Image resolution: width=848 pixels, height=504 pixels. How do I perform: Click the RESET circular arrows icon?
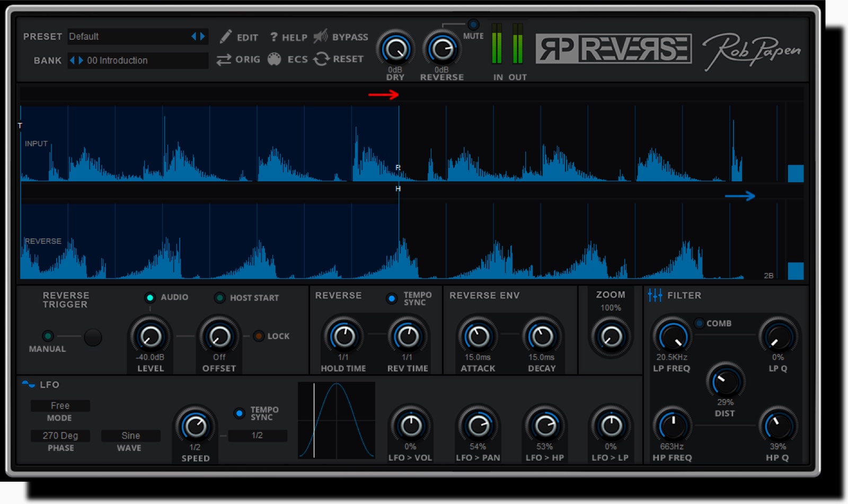tap(321, 59)
